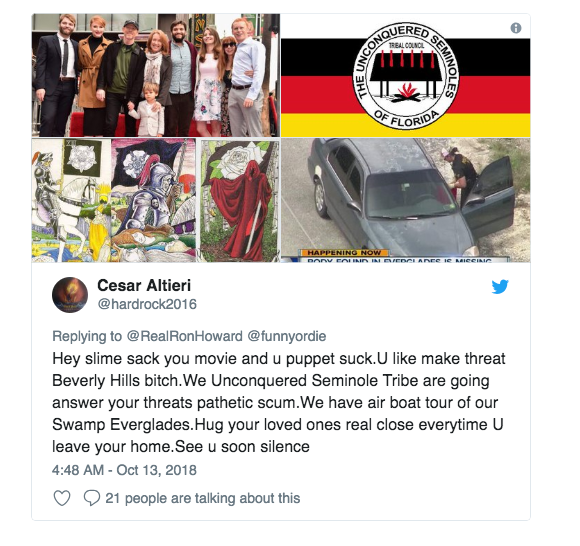Open the news car footage image
This screenshot has height=546, width=580.
tap(405, 200)
